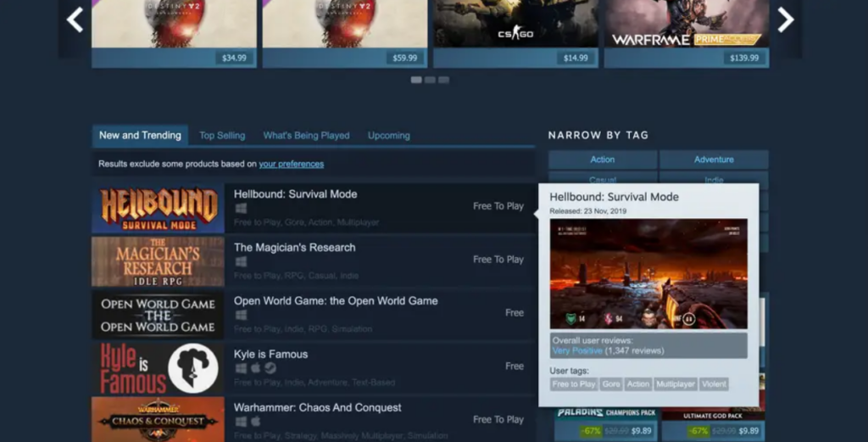
Task: Open Warhammer: Chaos And Conquest capsule image
Action: click(x=158, y=419)
